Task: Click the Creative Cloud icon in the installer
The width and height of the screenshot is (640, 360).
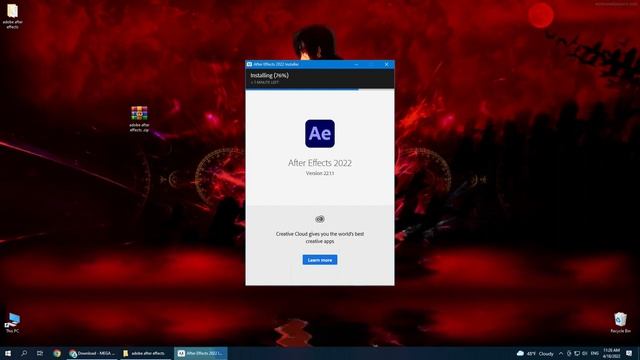Action: pos(320,219)
